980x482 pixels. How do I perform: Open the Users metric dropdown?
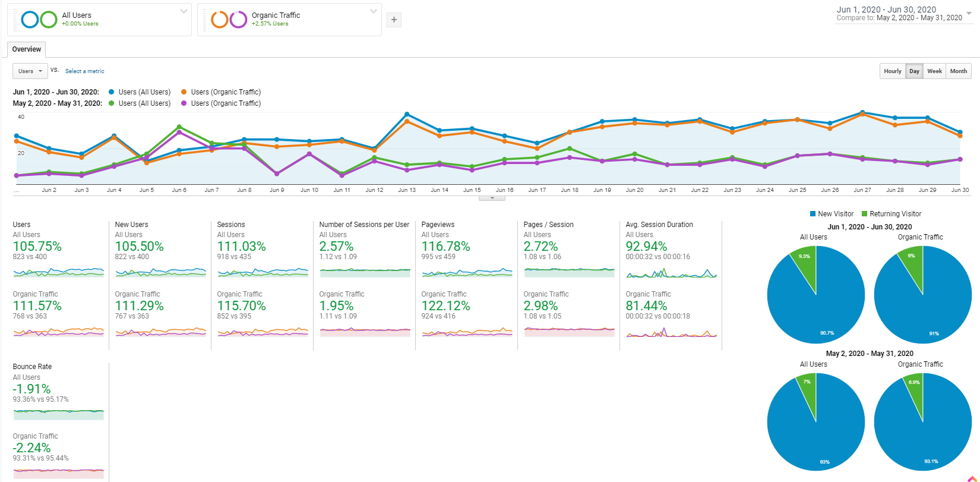coord(30,71)
